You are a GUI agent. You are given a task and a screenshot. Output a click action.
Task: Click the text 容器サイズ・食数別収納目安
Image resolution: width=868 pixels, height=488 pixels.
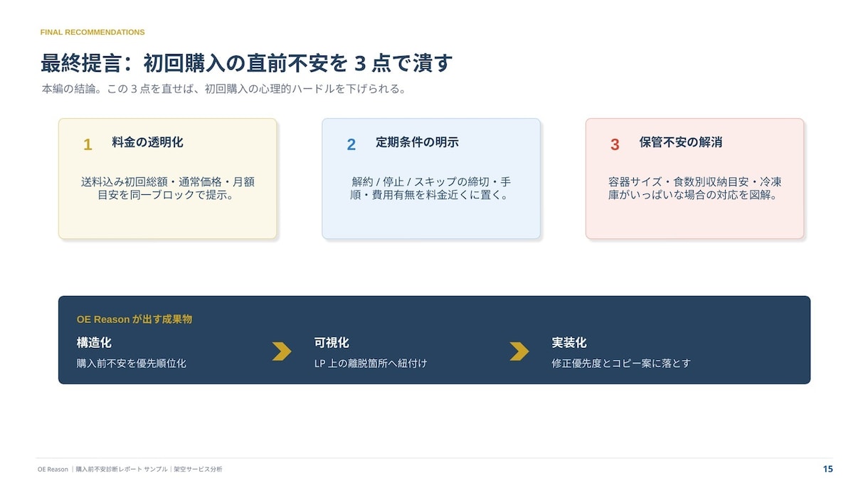(x=695, y=188)
